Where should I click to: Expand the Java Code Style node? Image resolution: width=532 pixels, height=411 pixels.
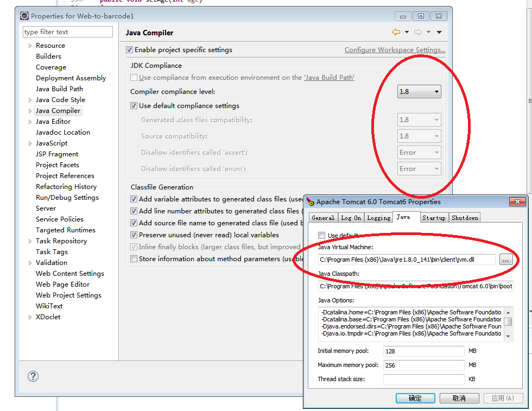30,100
